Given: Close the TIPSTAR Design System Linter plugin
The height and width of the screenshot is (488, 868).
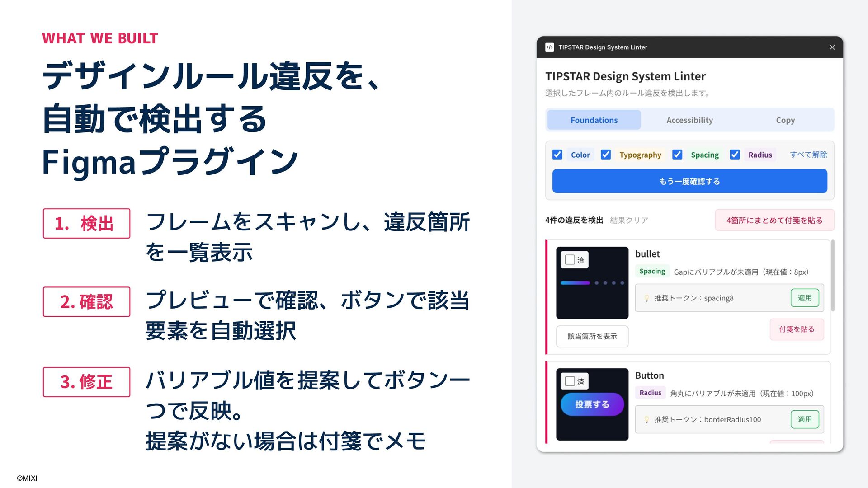Looking at the screenshot, I should pyautogui.click(x=832, y=47).
